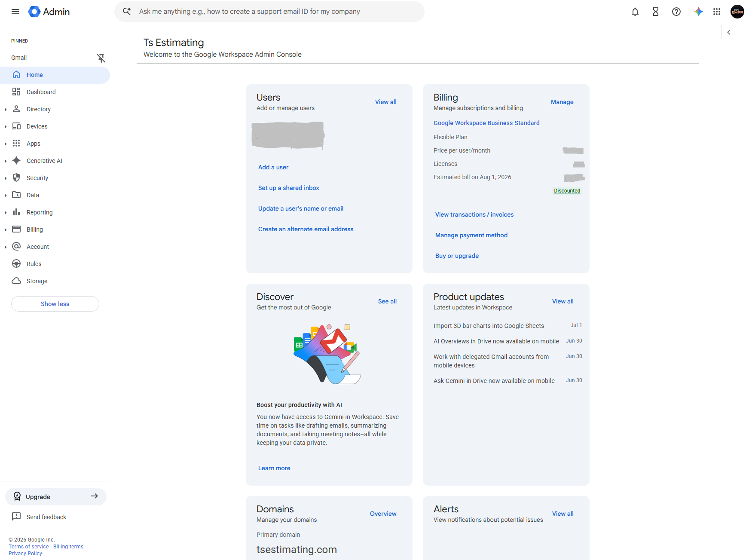Click the Send feedback icon
The width and height of the screenshot is (746, 560).
[x=16, y=517]
